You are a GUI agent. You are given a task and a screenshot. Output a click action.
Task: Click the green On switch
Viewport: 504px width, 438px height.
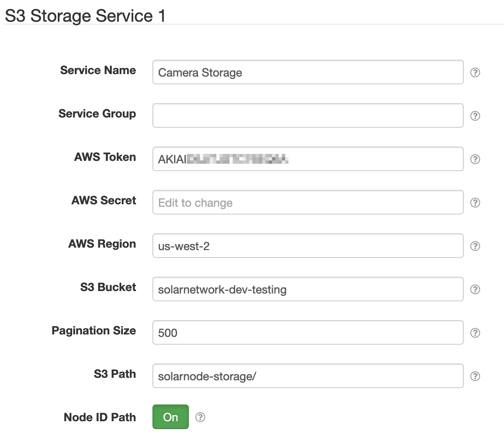(170, 417)
